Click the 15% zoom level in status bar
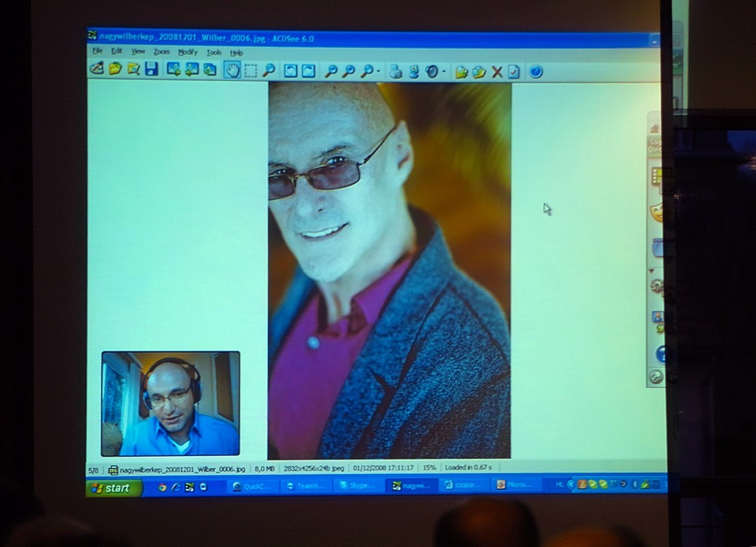Screen dimensions: 756x547 pyautogui.click(x=429, y=468)
